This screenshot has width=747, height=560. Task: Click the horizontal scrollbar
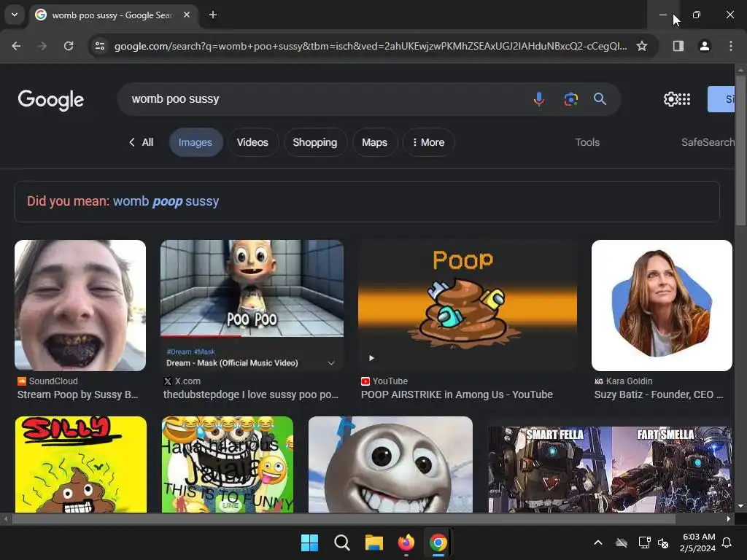(343, 519)
